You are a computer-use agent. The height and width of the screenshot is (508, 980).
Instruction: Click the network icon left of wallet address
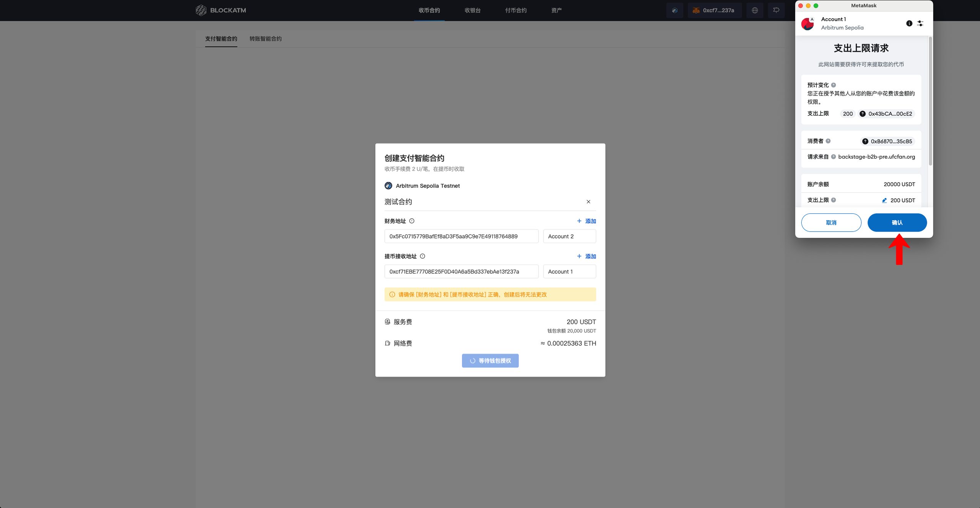tap(675, 10)
